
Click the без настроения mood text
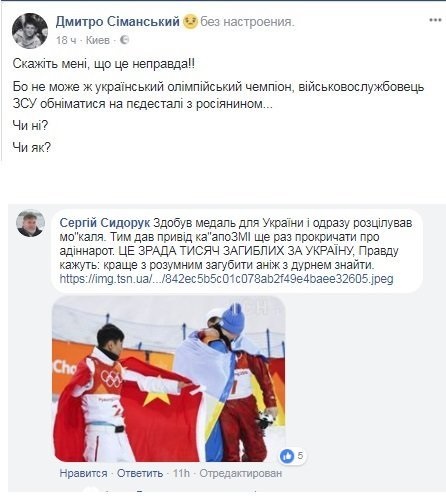tap(247, 22)
